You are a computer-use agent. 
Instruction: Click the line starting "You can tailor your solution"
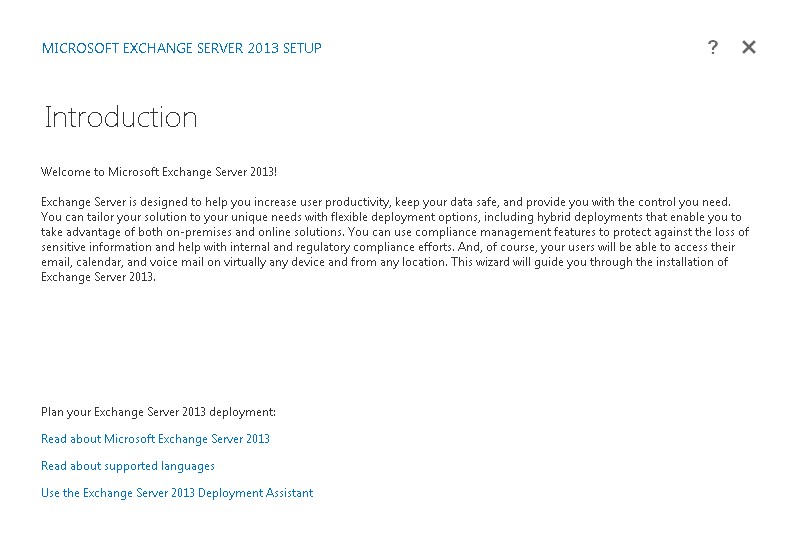pos(391,217)
